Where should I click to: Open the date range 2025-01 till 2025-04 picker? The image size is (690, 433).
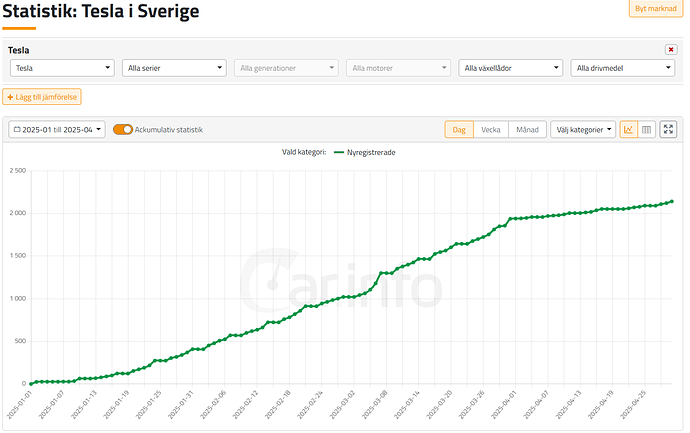[x=57, y=129]
